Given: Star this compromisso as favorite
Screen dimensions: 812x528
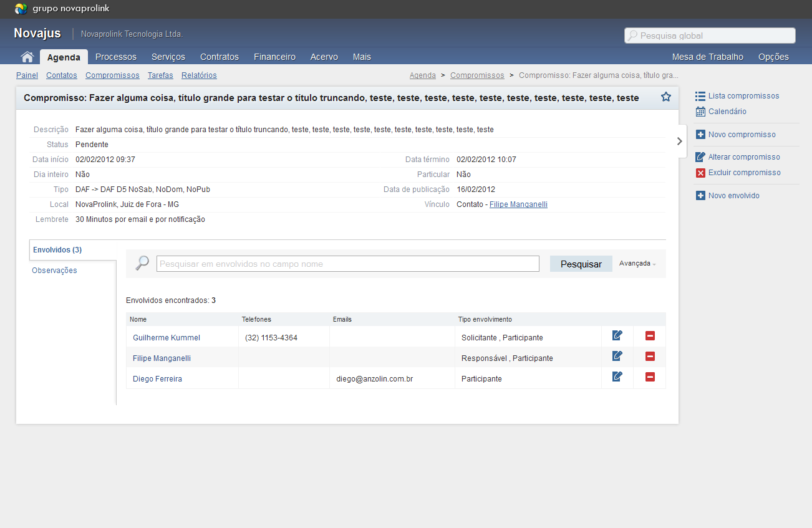Looking at the screenshot, I should pyautogui.click(x=665, y=97).
